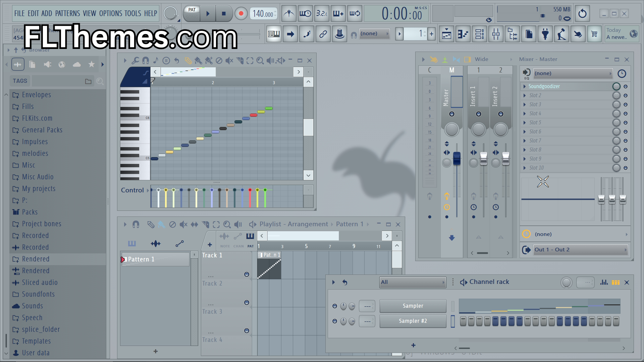Toggle PAT/SONG mode switch
This screenshot has width=644, height=362.
(192, 13)
